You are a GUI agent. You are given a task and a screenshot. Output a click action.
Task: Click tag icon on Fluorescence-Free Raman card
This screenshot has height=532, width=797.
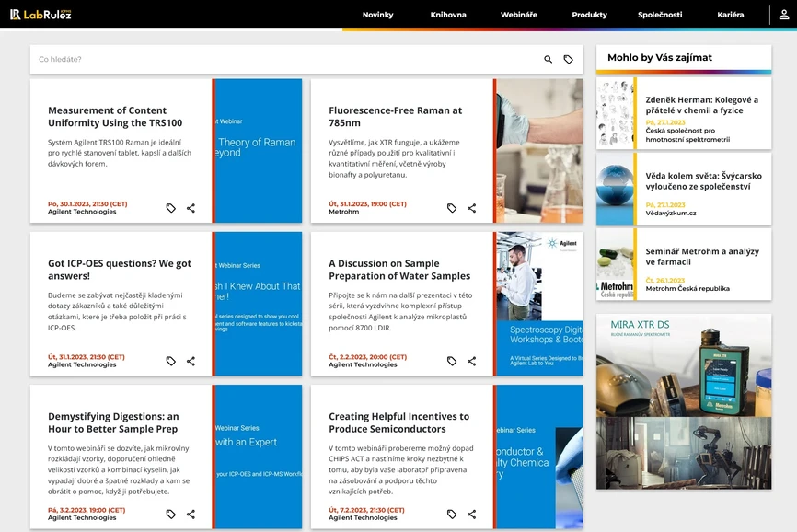(x=452, y=208)
